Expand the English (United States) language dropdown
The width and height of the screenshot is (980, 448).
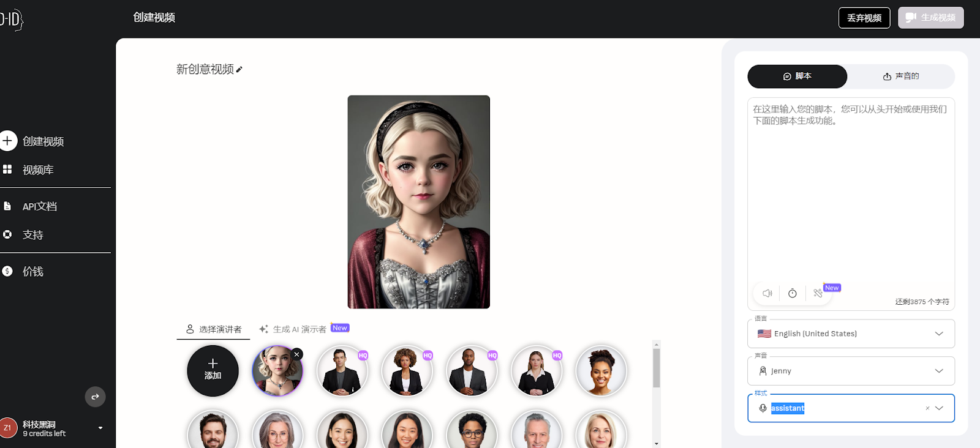[x=851, y=334]
